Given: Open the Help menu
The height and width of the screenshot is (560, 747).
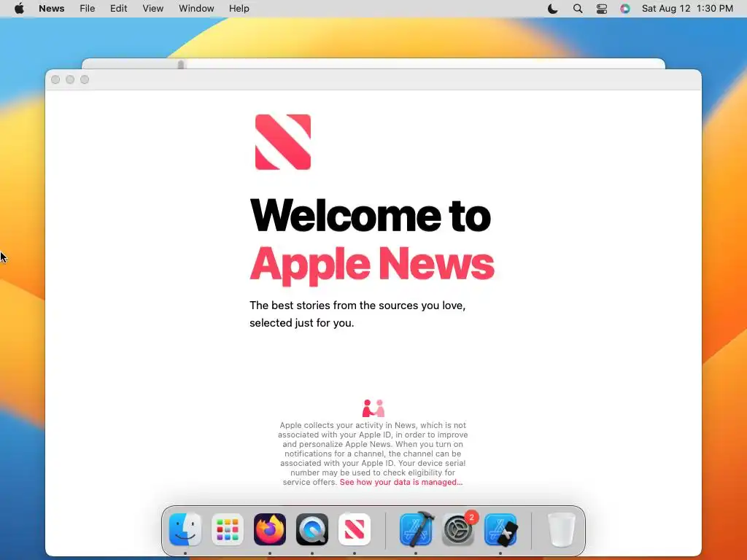Looking at the screenshot, I should (x=239, y=9).
